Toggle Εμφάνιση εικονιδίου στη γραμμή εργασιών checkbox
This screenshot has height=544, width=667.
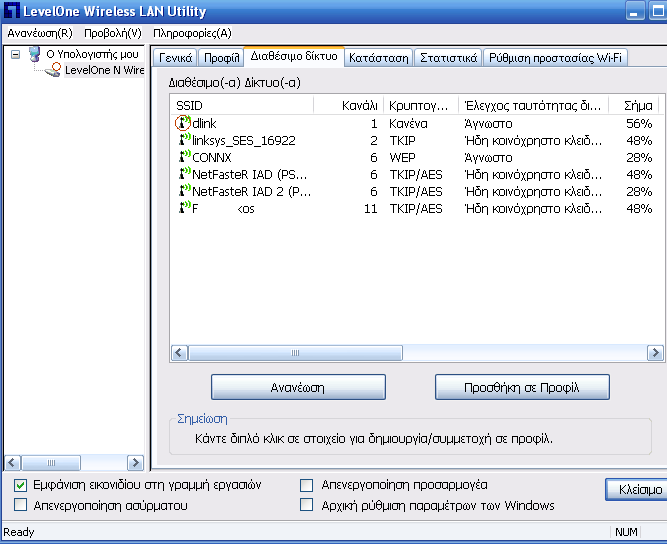(x=20, y=485)
